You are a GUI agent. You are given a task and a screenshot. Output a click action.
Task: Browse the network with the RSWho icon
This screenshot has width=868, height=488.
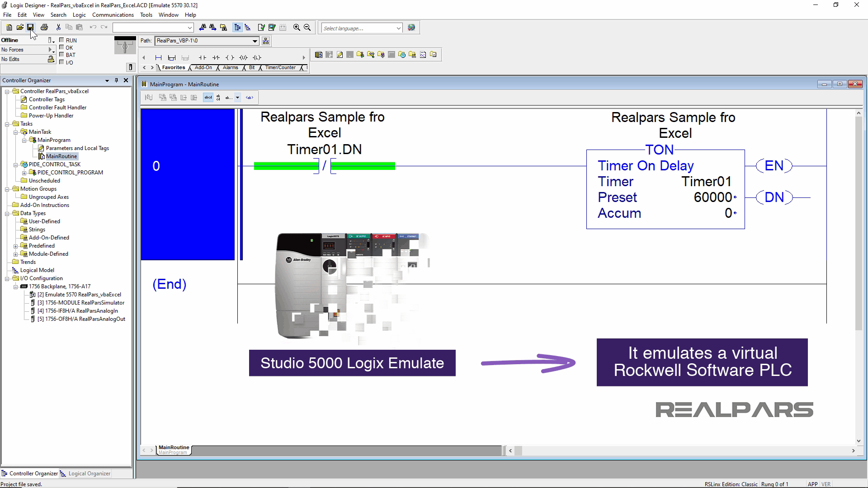pyautogui.click(x=266, y=41)
